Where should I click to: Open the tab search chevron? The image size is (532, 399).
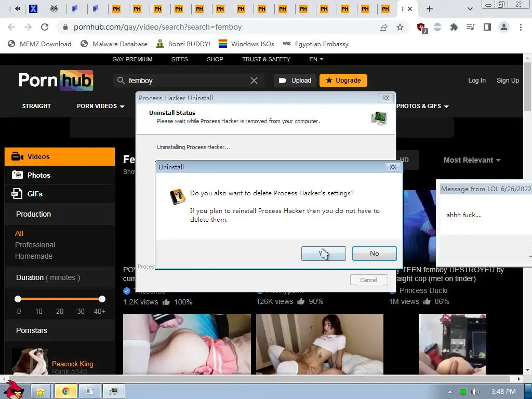click(x=470, y=9)
